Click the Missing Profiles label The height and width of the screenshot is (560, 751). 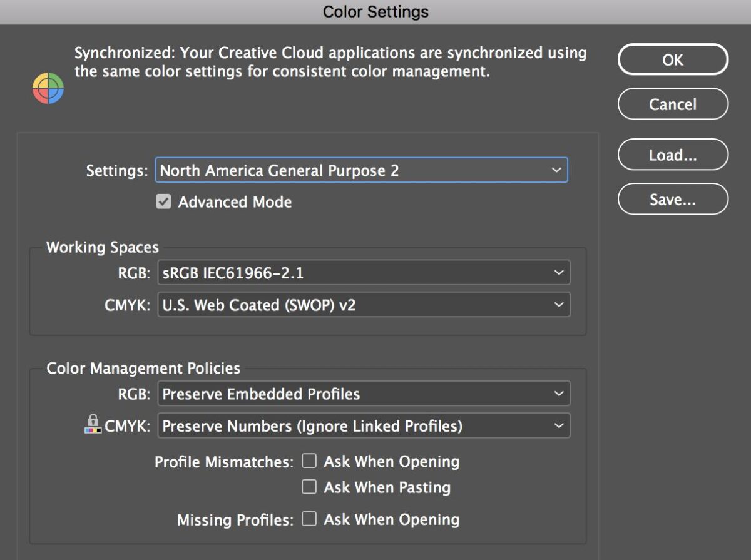[235, 520]
